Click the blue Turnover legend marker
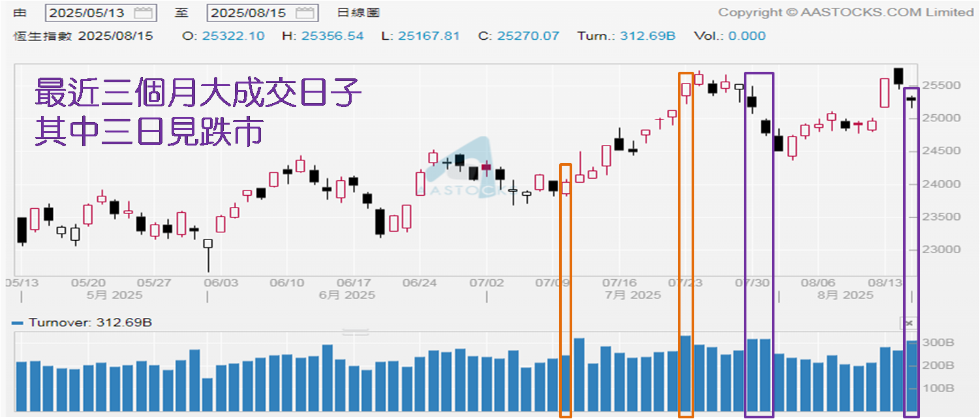980x419 pixels. pyautogui.click(x=18, y=323)
